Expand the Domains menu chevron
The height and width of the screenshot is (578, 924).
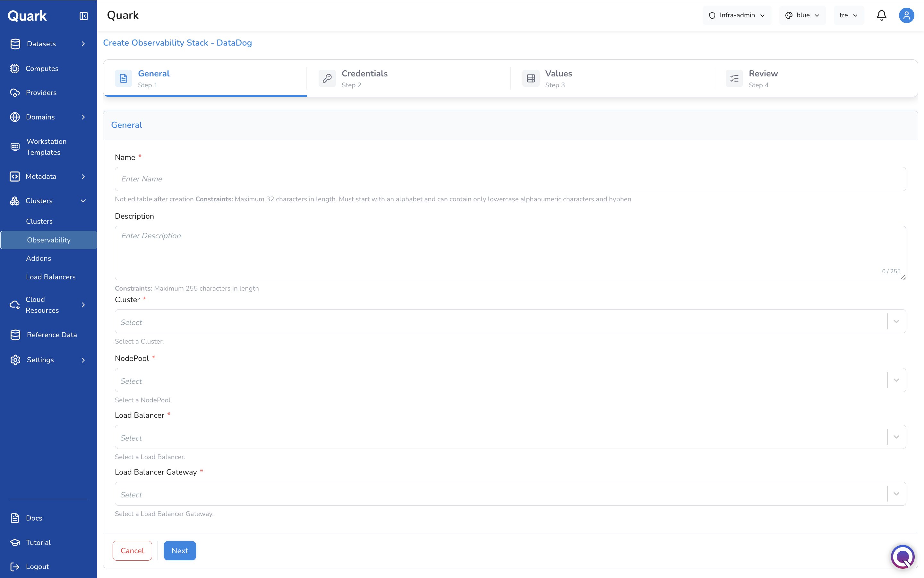click(x=83, y=117)
